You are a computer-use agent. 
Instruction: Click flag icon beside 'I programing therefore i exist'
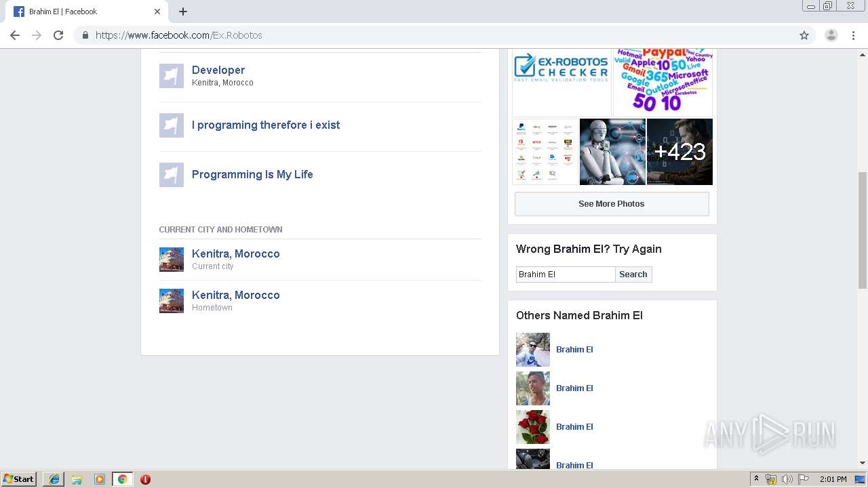click(x=172, y=125)
